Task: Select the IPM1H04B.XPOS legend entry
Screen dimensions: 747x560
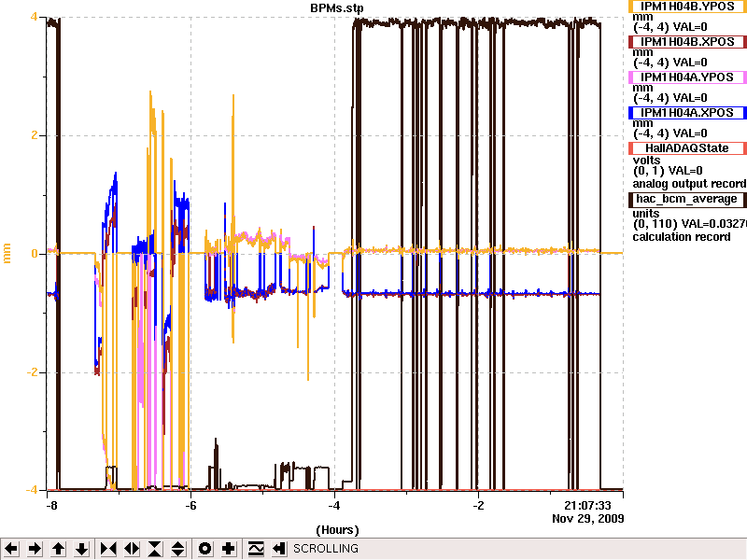Action: coord(687,42)
